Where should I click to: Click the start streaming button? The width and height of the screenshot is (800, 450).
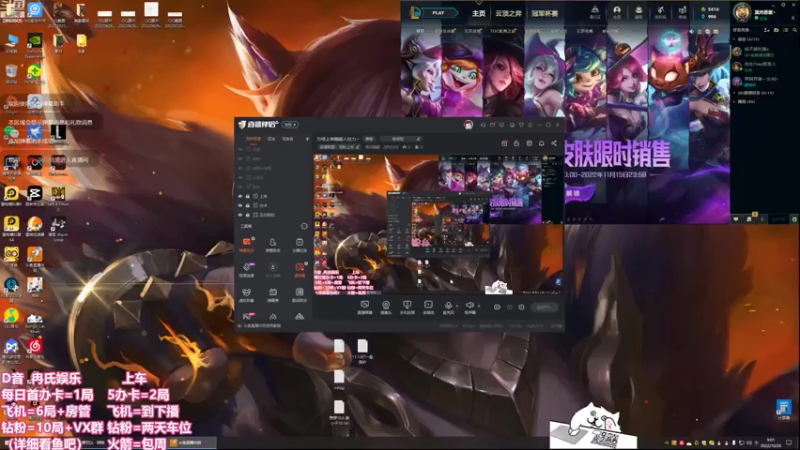tap(544, 307)
